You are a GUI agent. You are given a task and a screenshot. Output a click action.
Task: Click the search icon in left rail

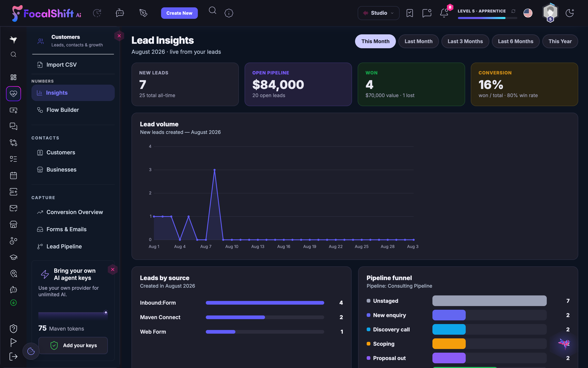tap(14, 54)
